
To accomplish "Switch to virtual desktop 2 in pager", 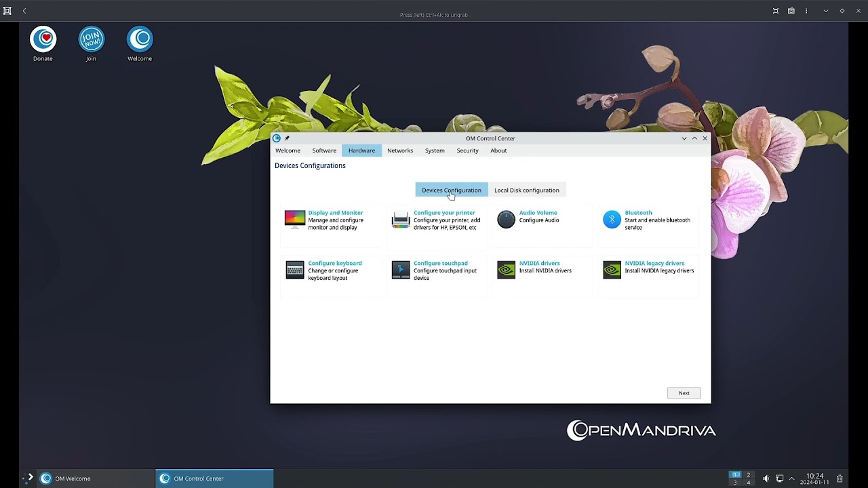I will pos(749,474).
